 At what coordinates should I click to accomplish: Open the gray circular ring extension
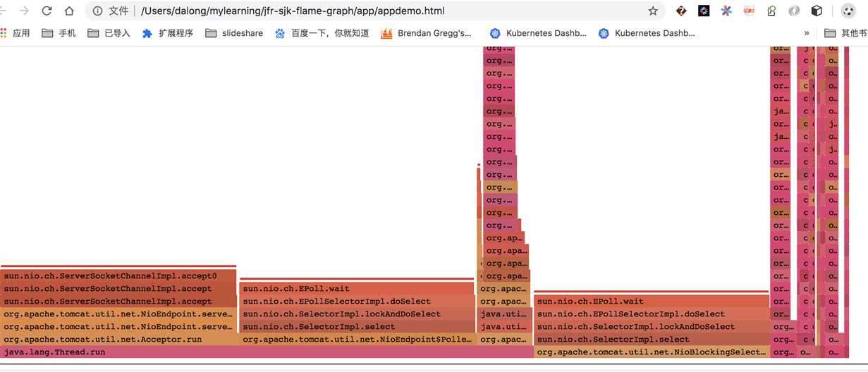794,11
